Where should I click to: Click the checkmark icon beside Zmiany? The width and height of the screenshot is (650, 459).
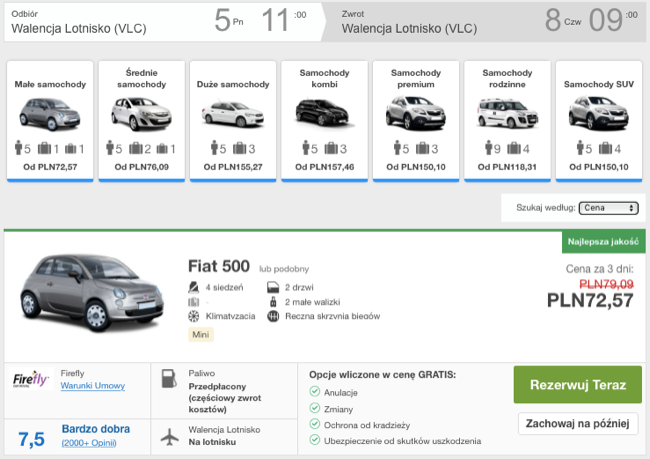[x=315, y=408]
